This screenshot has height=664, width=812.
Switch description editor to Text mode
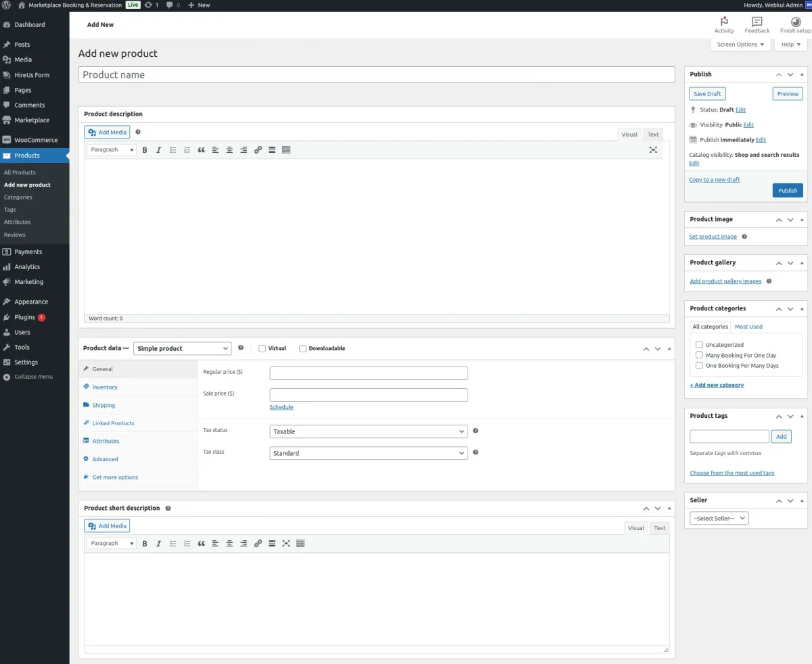(x=652, y=134)
